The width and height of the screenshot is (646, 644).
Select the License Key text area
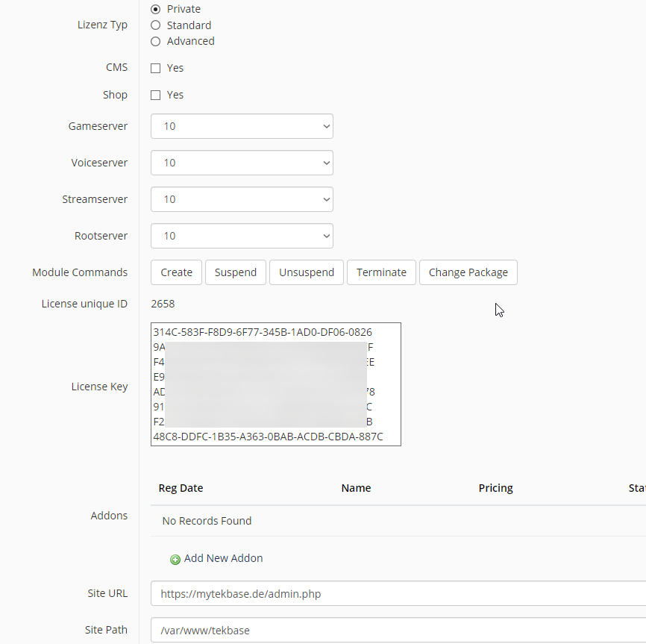pyautogui.click(x=275, y=384)
